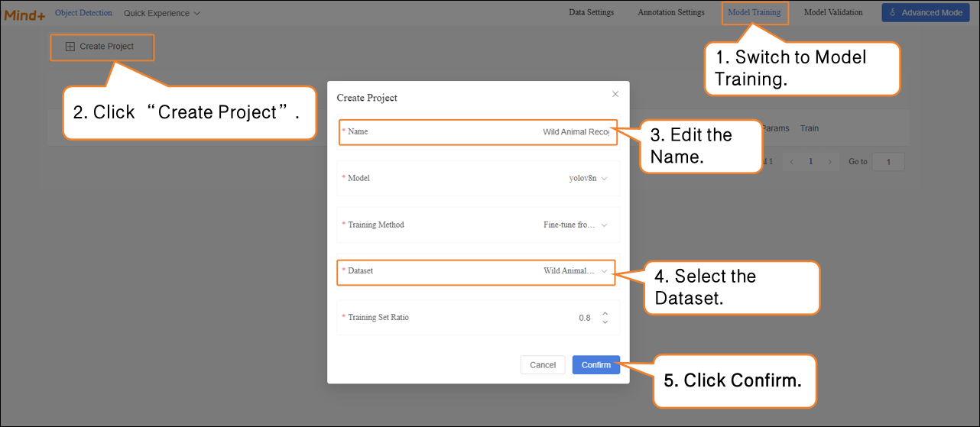This screenshot has height=427, width=980.
Task: Click the previous page arrow in pagination
Action: [x=791, y=162]
